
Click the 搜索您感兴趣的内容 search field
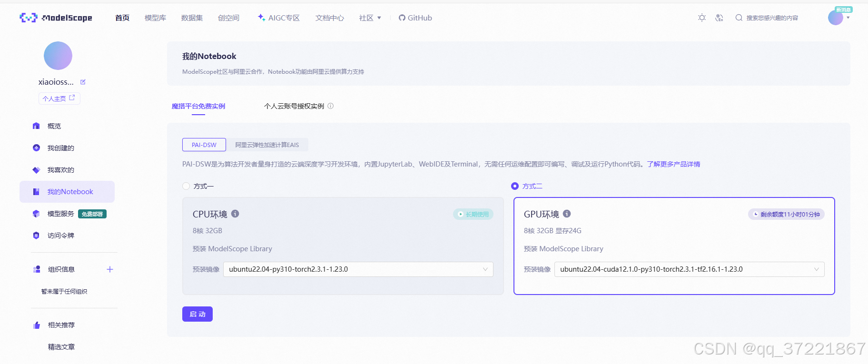(772, 18)
